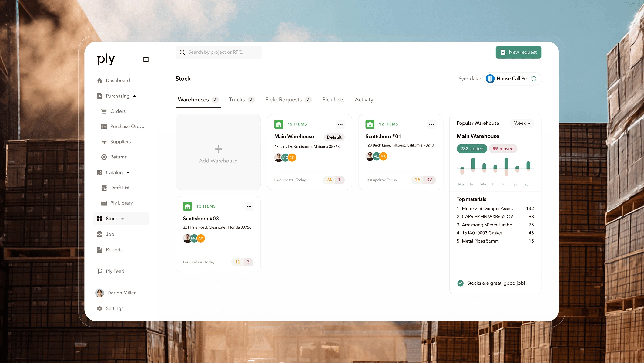Image resolution: width=644 pixels, height=363 pixels.
Task: Click the 16 count on Scottsboro #01
Action: click(417, 180)
